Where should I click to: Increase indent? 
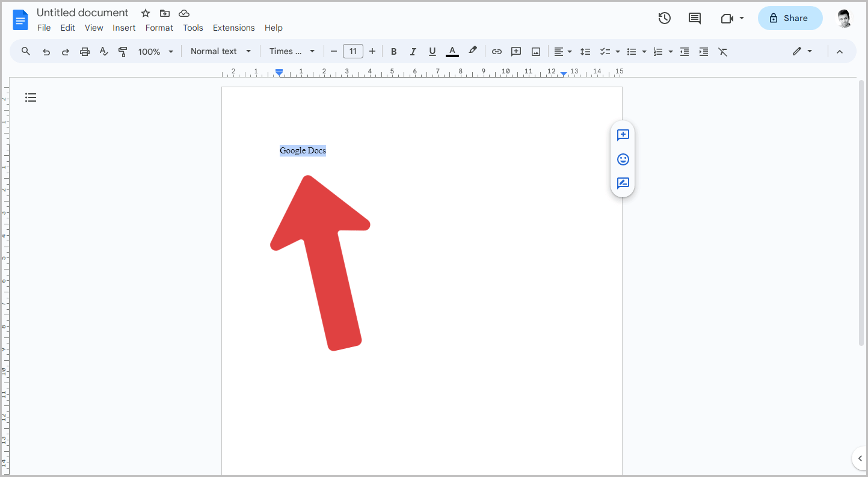tap(704, 52)
